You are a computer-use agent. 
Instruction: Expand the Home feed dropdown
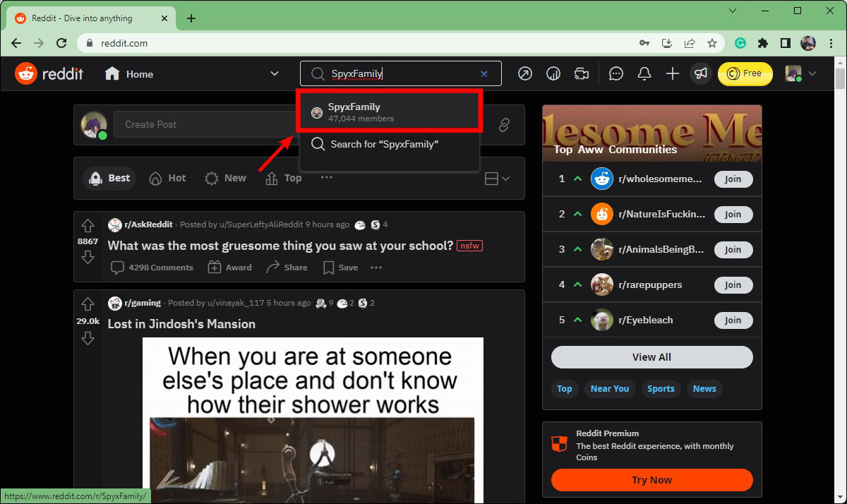coord(275,73)
